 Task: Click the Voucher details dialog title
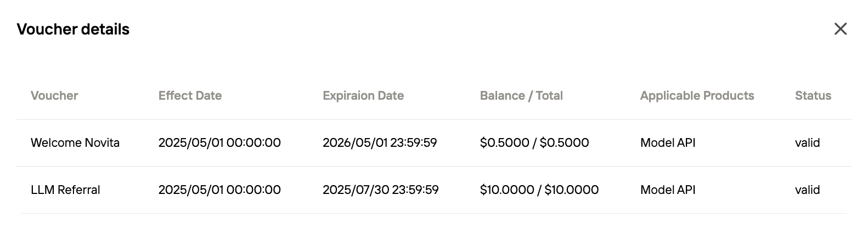point(73,29)
